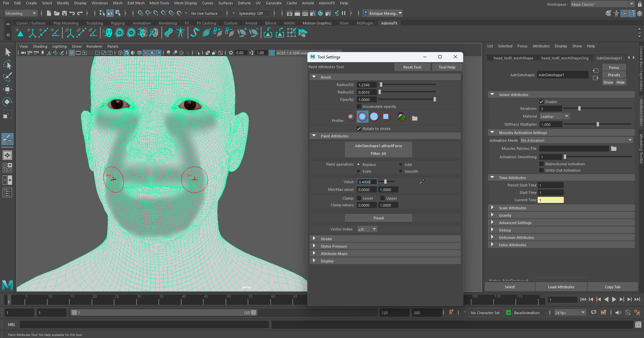This screenshot has width=644, height=338.
Task: Select the Add paint operation
Action: click(401, 164)
